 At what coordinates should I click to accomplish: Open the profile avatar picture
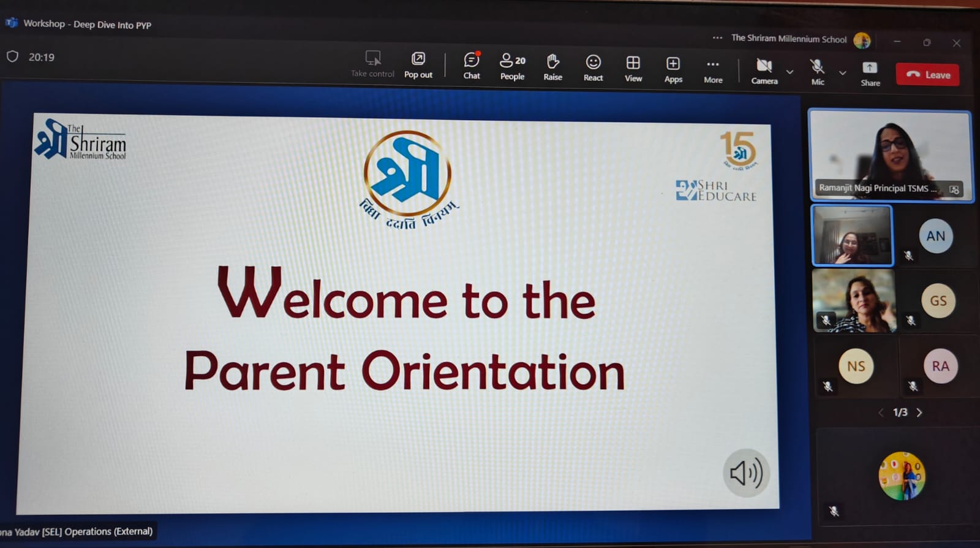862,40
